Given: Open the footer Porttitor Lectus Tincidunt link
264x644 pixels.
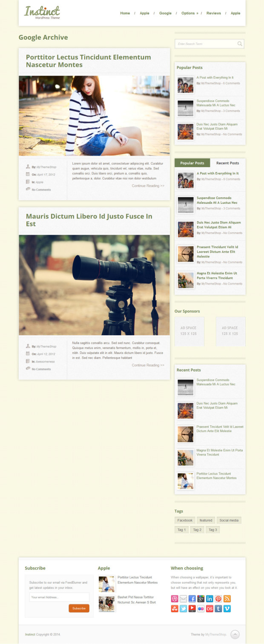Looking at the screenshot, I should tap(138, 580).
